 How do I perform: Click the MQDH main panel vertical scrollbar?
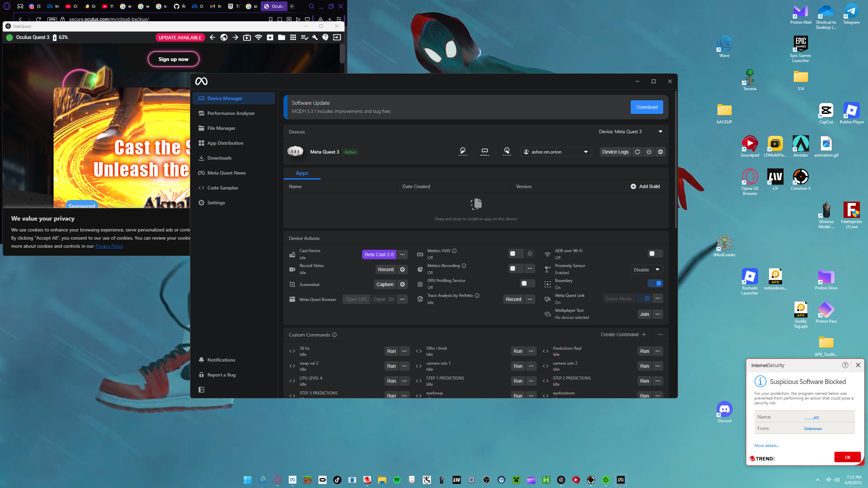(675, 159)
